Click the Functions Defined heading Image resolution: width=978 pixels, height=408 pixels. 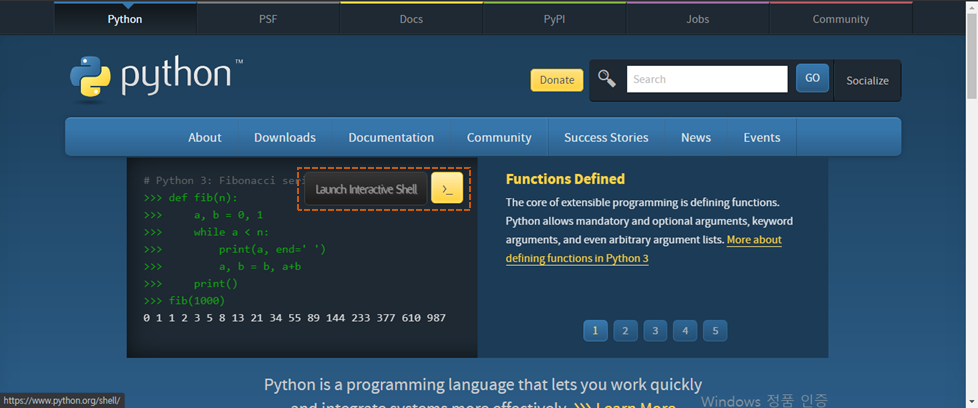(565, 179)
